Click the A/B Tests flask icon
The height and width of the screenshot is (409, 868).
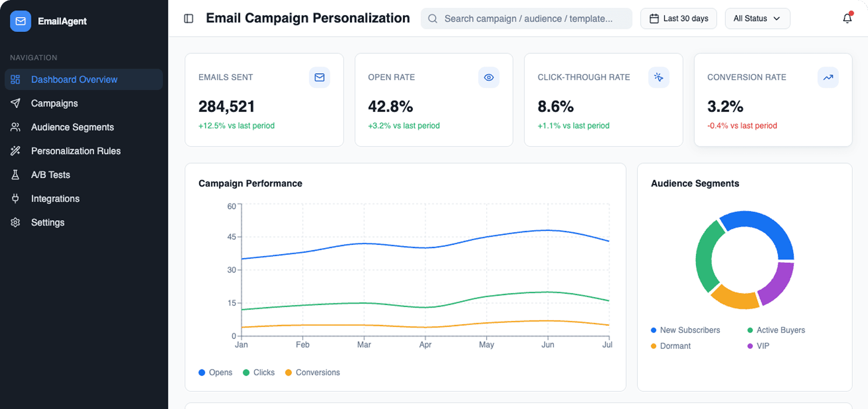pyautogui.click(x=15, y=175)
